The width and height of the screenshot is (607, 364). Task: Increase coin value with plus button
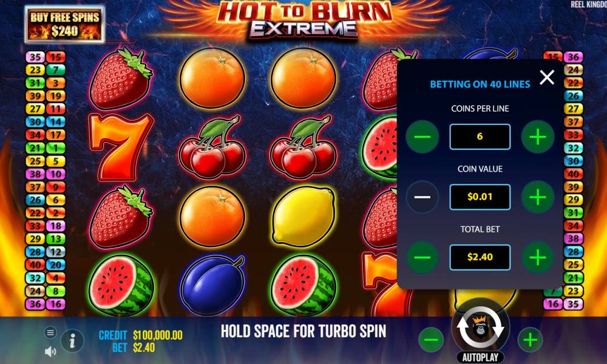[x=538, y=197]
